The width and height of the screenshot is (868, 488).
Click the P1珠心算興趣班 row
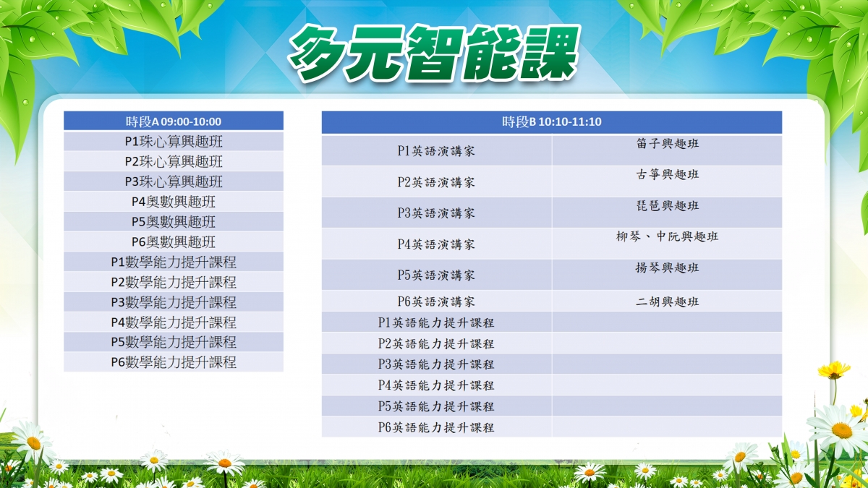pos(174,141)
